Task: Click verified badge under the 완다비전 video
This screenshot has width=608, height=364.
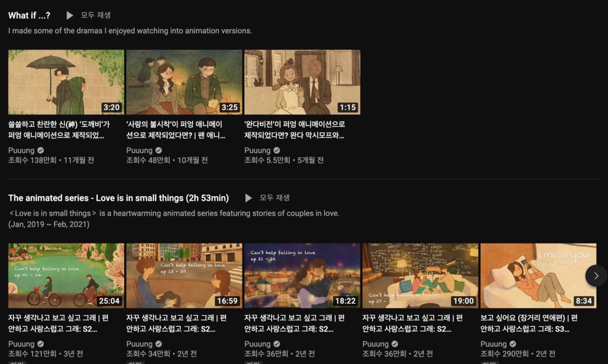Action: 276,150
